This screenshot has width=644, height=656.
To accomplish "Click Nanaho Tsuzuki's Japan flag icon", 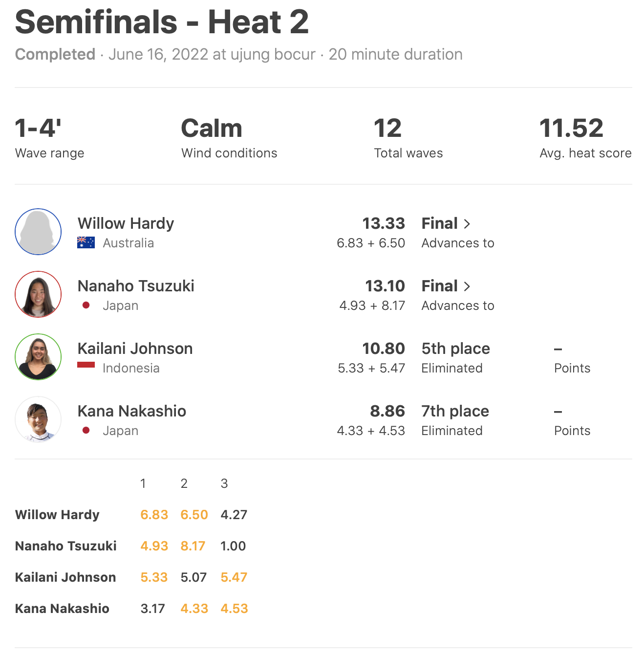I will coord(86,306).
